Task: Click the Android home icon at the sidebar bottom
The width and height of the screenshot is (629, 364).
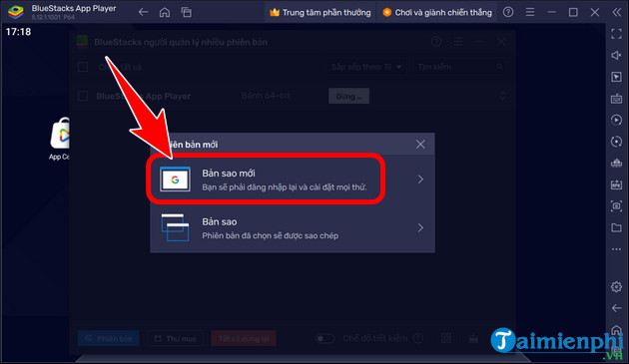Action: (617, 330)
